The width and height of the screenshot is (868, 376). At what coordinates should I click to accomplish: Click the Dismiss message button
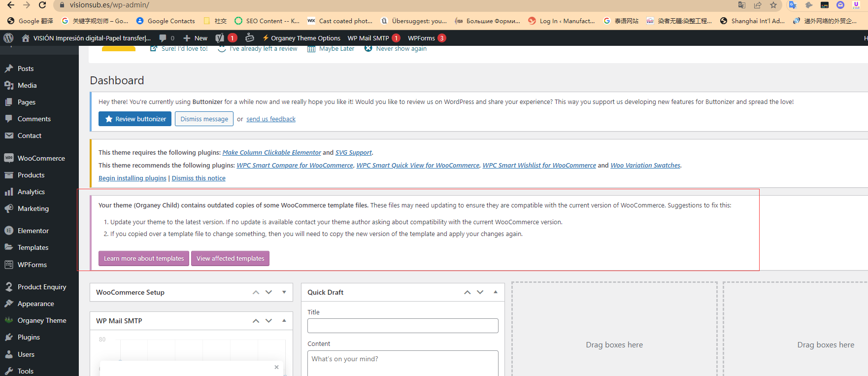click(204, 119)
